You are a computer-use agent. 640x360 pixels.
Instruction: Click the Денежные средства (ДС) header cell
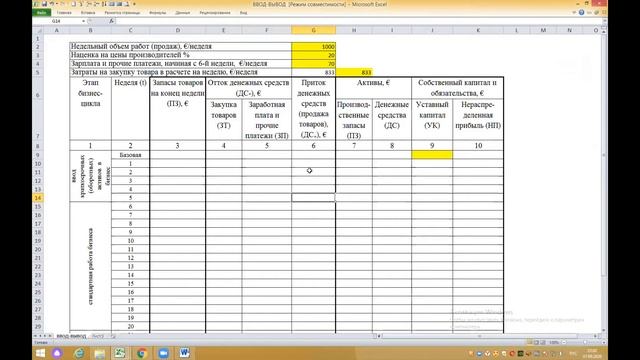pyautogui.click(x=392, y=119)
